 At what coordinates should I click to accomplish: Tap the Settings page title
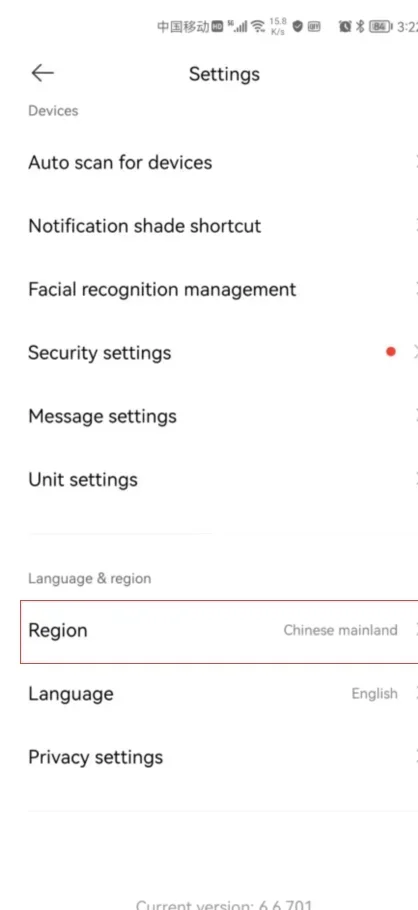coord(224,74)
